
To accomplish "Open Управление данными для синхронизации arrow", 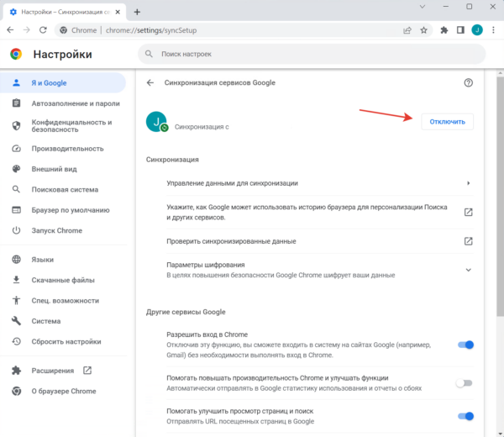I will tap(469, 183).
